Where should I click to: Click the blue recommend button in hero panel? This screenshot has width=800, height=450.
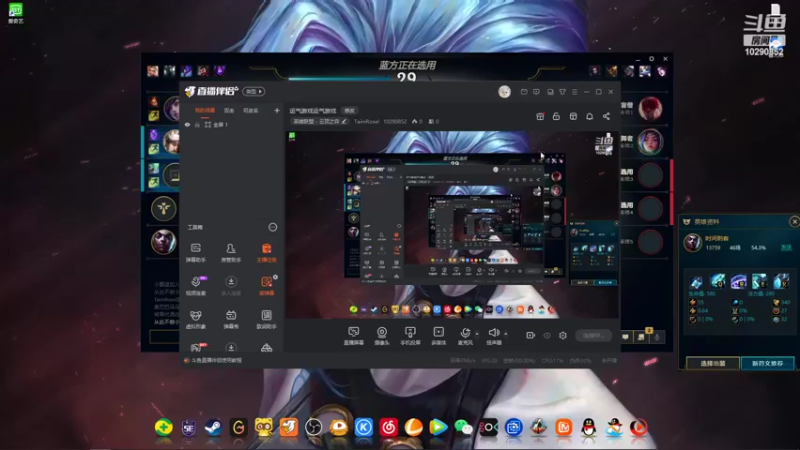tap(767, 363)
